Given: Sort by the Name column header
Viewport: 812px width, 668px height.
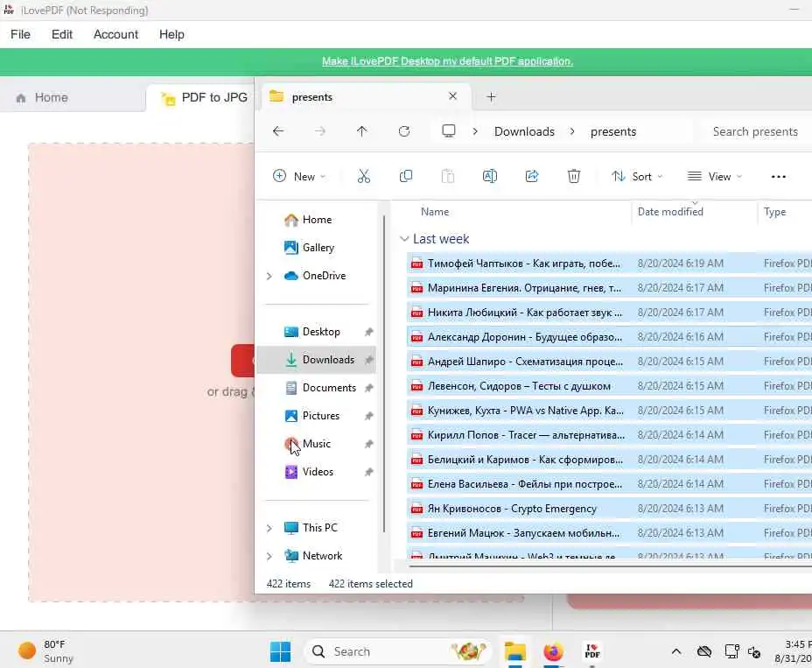Looking at the screenshot, I should tap(435, 212).
